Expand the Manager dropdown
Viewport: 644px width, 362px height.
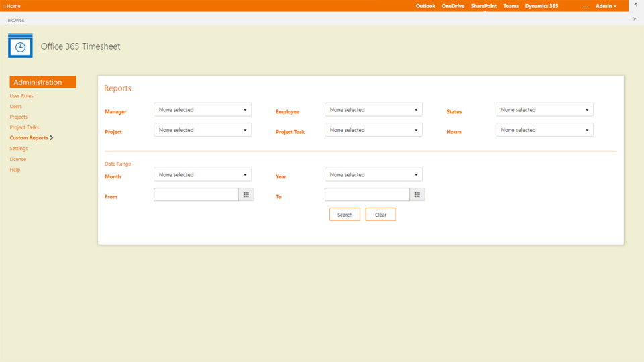(x=203, y=109)
